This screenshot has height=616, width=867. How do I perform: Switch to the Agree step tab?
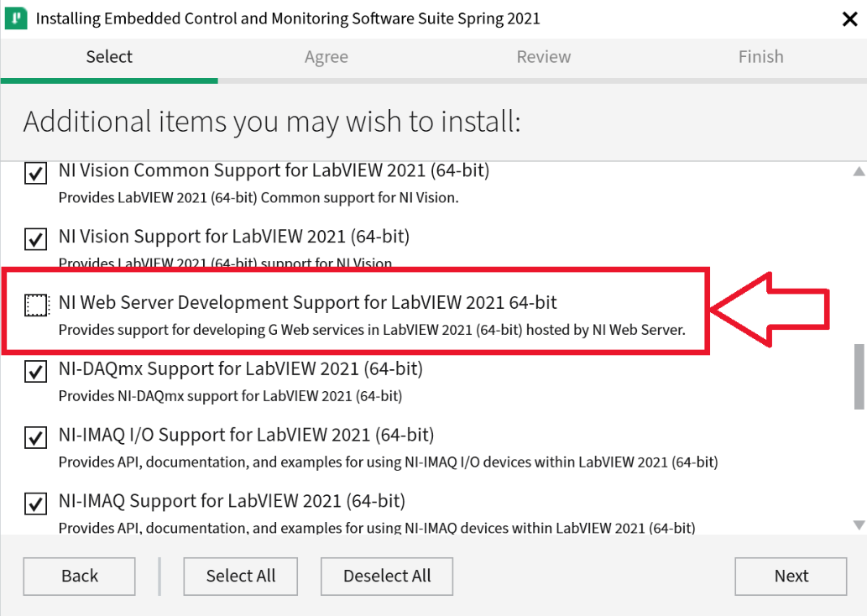pyautogui.click(x=326, y=57)
